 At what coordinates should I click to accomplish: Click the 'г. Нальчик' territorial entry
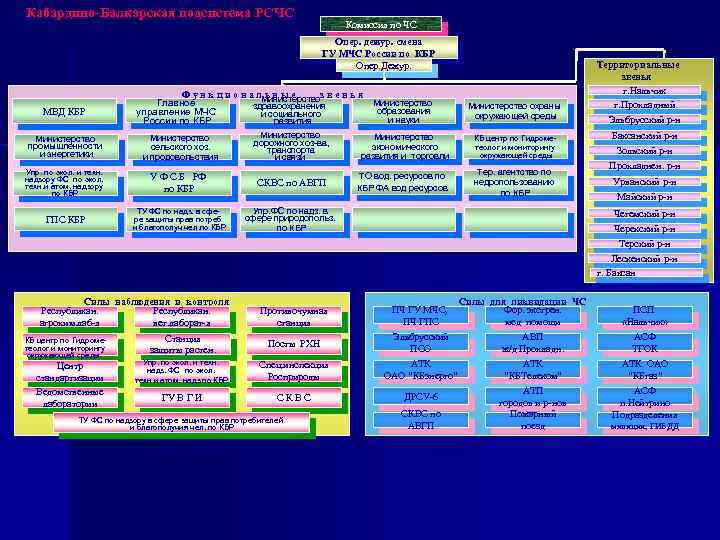[x=644, y=90]
